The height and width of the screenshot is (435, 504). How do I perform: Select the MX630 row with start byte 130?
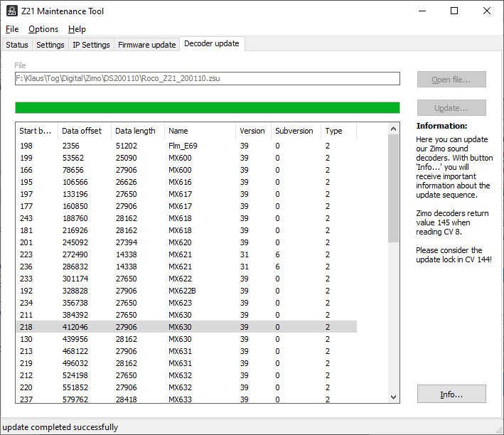[x=186, y=339]
